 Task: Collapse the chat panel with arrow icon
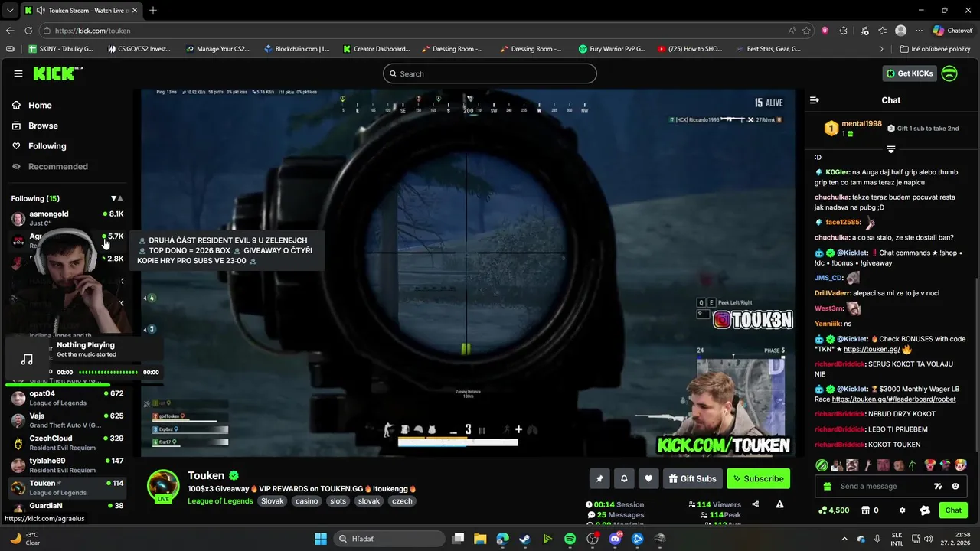point(815,100)
